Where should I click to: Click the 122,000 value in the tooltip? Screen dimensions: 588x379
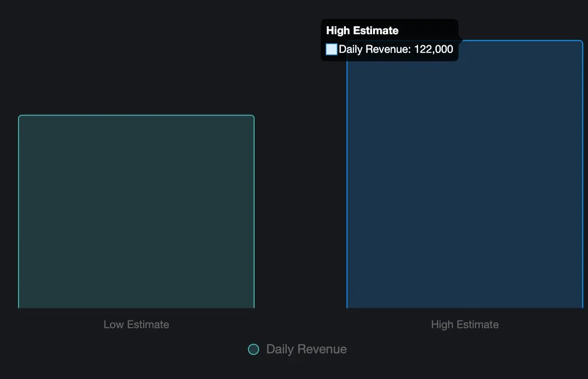433,49
